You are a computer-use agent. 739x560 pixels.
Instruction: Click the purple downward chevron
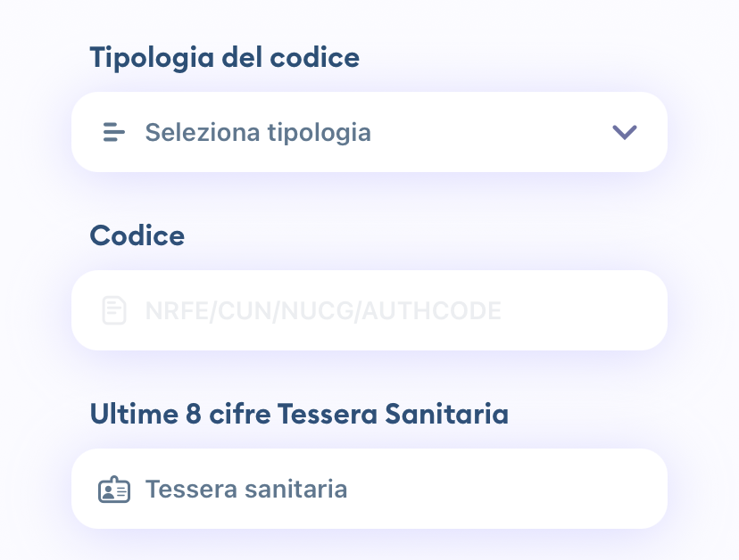[625, 132]
